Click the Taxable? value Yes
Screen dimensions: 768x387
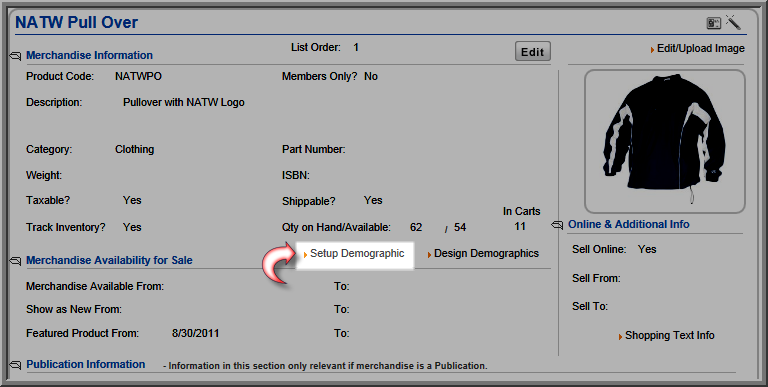pos(132,200)
